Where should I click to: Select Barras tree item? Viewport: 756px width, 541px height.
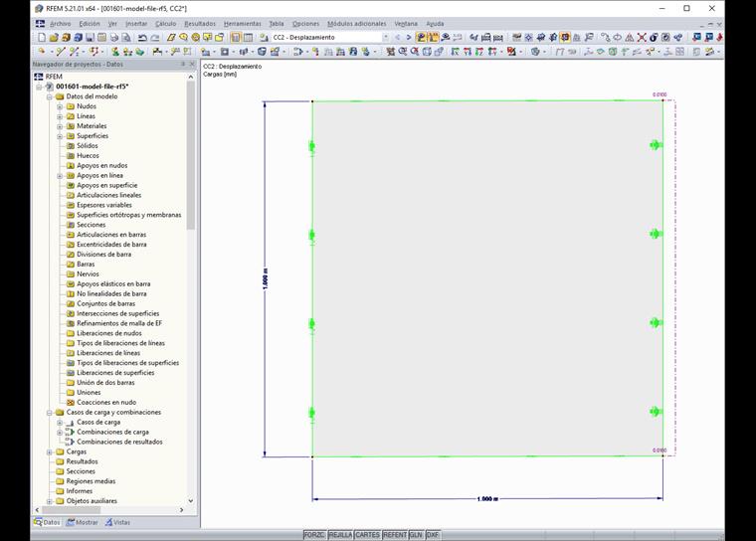click(x=86, y=265)
